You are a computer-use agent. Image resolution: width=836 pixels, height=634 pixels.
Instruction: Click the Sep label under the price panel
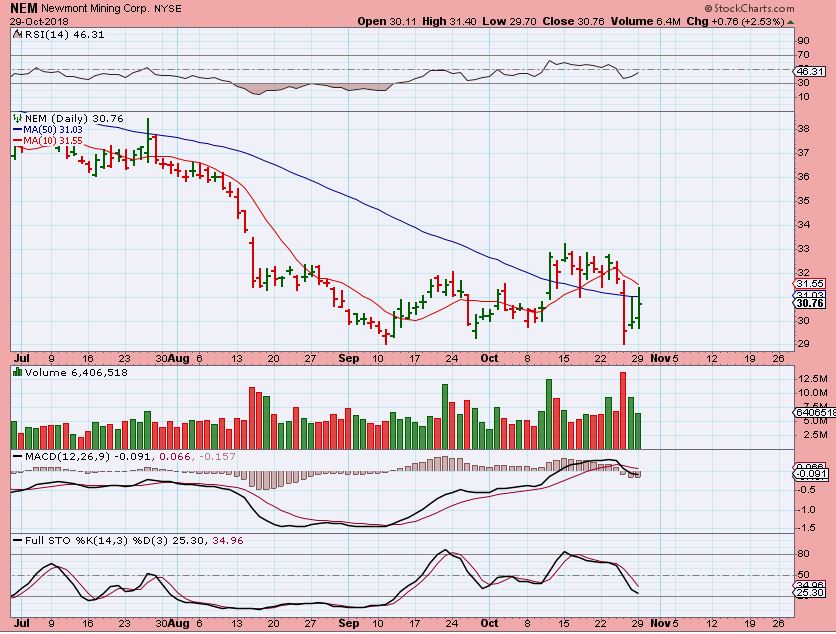tap(348, 358)
